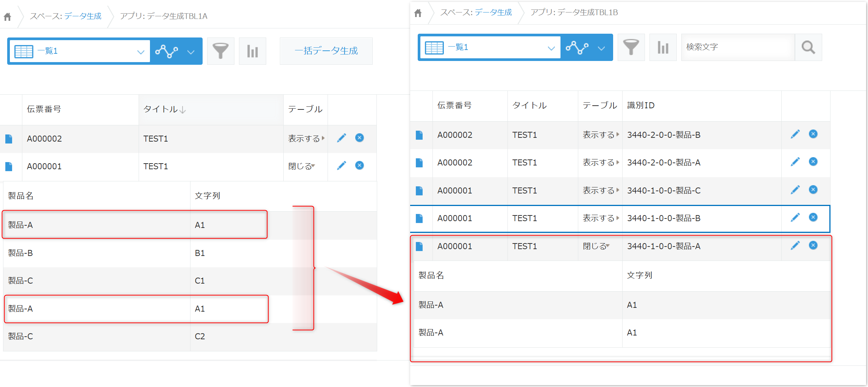Edit record 3440-2-0-0-製品-B
868x387 pixels.
coord(795,134)
